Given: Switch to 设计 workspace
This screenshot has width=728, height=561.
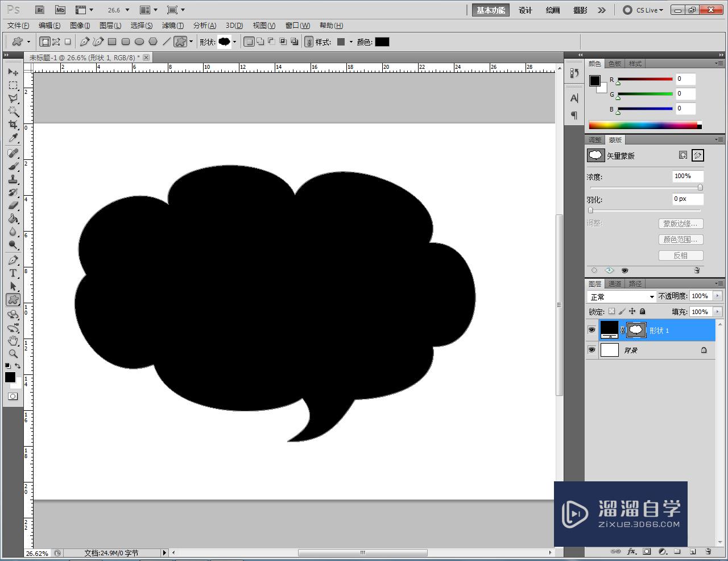Looking at the screenshot, I should pos(526,10).
